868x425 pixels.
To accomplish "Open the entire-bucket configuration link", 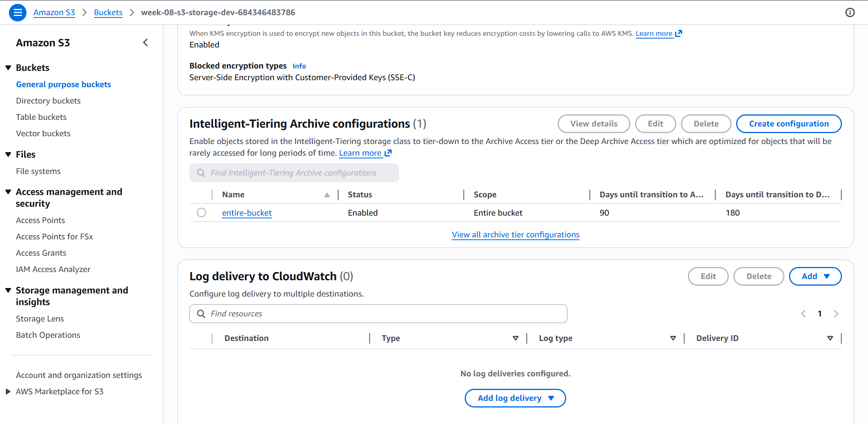I will pyautogui.click(x=247, y=213).
